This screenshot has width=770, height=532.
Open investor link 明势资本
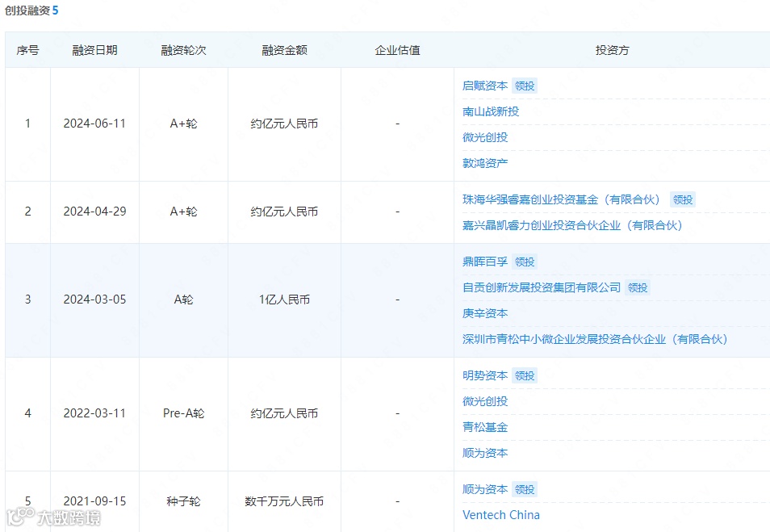click(x=485, y=375)
